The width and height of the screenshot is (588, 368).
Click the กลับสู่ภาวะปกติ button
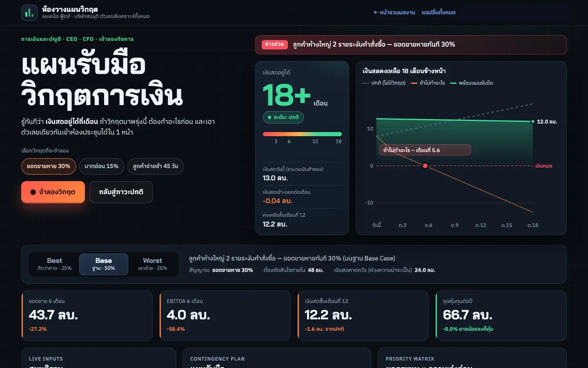click(121, 192)
